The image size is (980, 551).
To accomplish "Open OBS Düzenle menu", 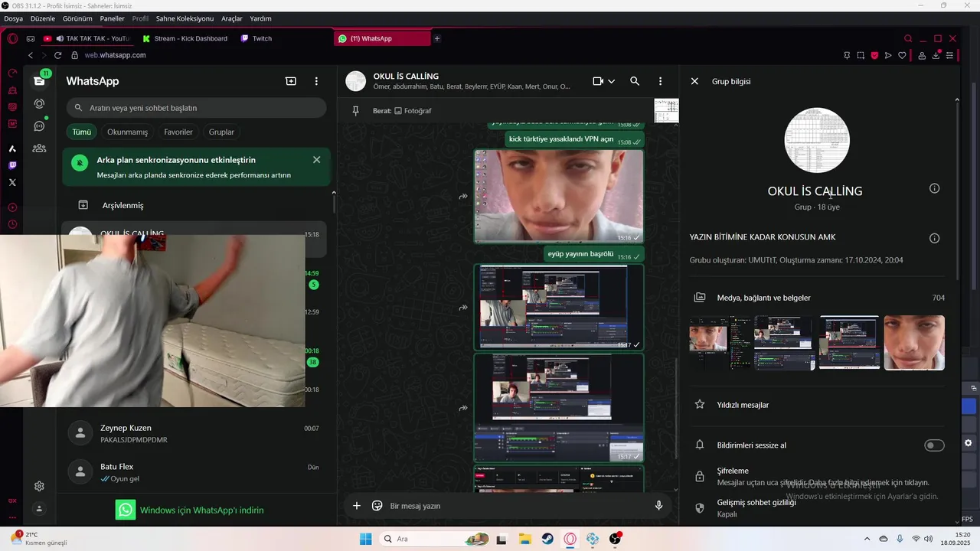I will pos(43,18).
